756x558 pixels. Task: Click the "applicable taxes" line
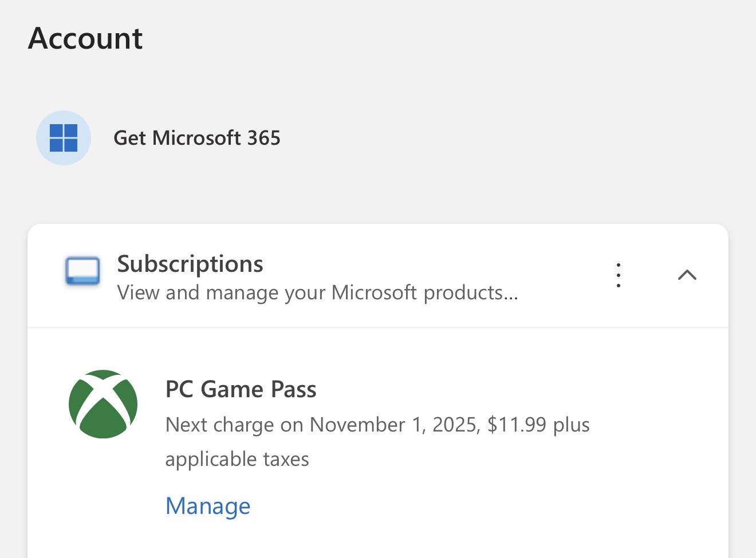(x=237, y=459)
